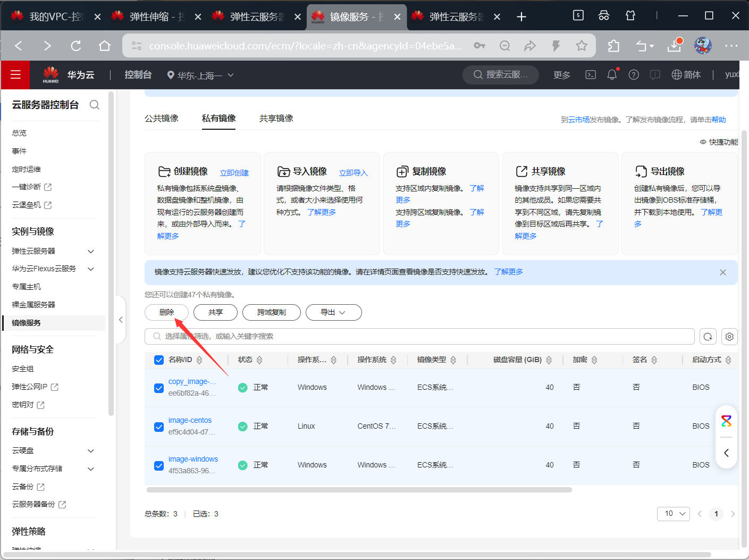749x560 pixels.
Task: Switch to 共享镜像 tab
Action: tap(276, 118)
